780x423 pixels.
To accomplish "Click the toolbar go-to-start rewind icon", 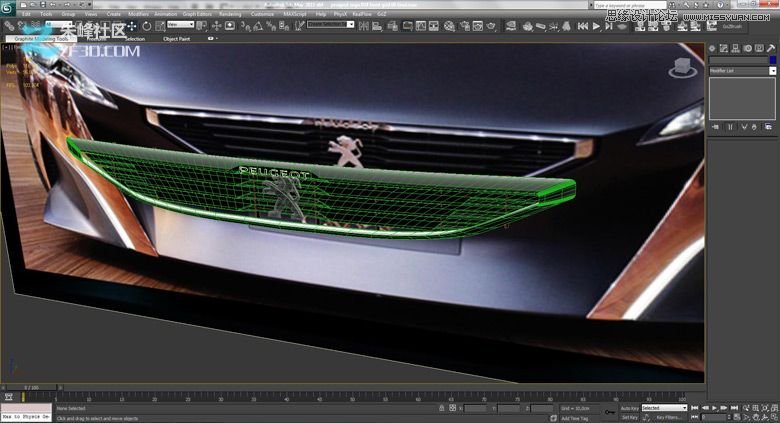I will [583, 26].
